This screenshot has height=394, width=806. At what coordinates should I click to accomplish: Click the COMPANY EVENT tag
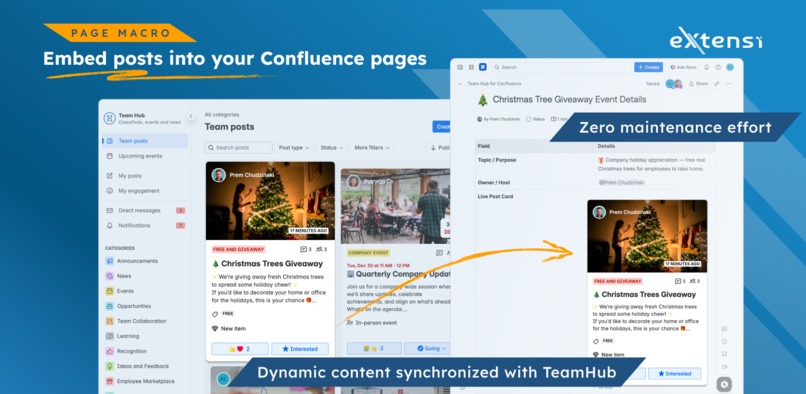click(x=369, y=253)
